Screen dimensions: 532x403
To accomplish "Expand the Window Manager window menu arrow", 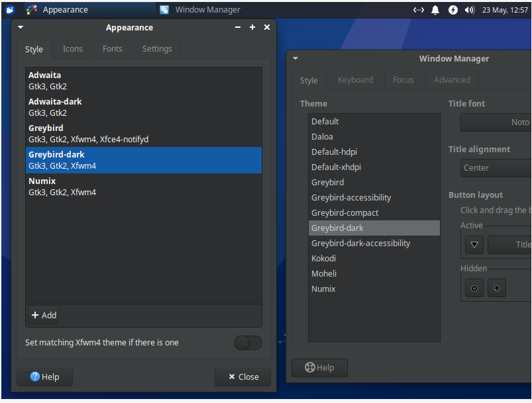I will click(295, 58).
